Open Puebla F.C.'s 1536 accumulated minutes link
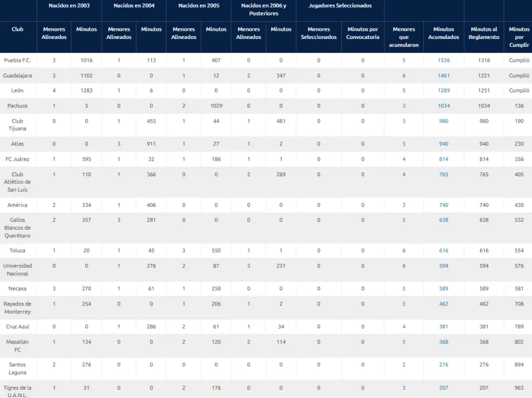The image size is (532, 398). click(443, 60)
